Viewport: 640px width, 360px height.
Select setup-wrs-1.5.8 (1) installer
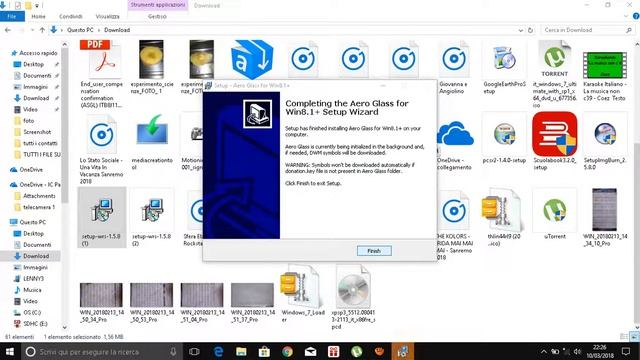point(101,218)
